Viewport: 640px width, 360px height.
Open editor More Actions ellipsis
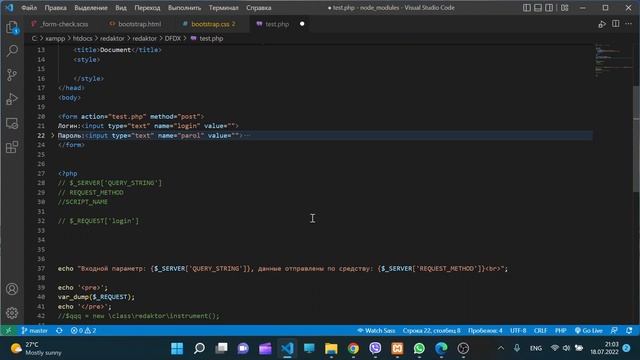pyautogui.click(x=629, y=24)
